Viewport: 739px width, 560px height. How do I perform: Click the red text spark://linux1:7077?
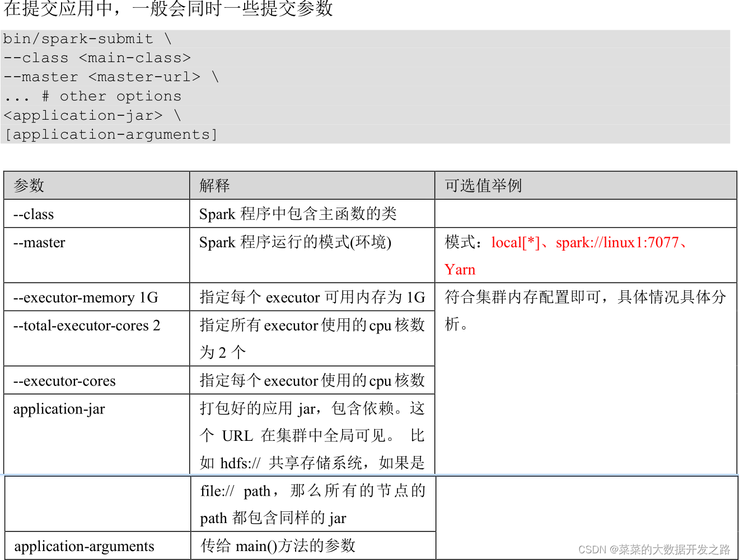[x=617, y=242]
